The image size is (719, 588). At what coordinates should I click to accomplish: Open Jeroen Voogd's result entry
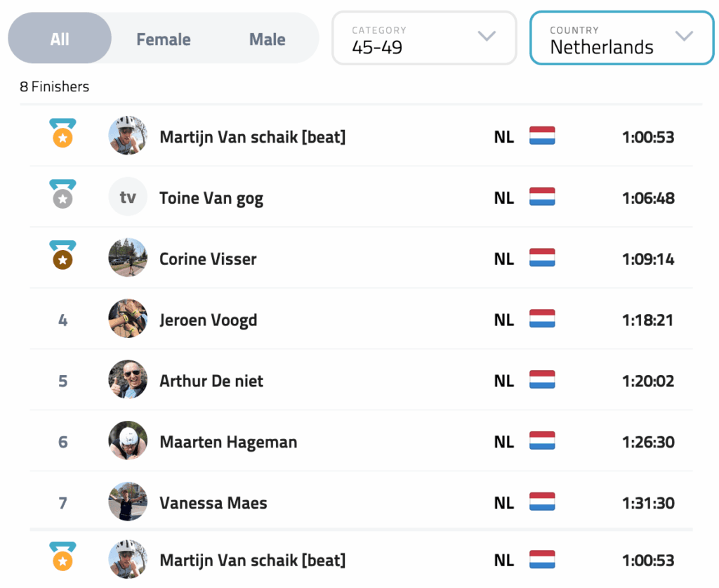pyautogui.click(x=209, y=320)
